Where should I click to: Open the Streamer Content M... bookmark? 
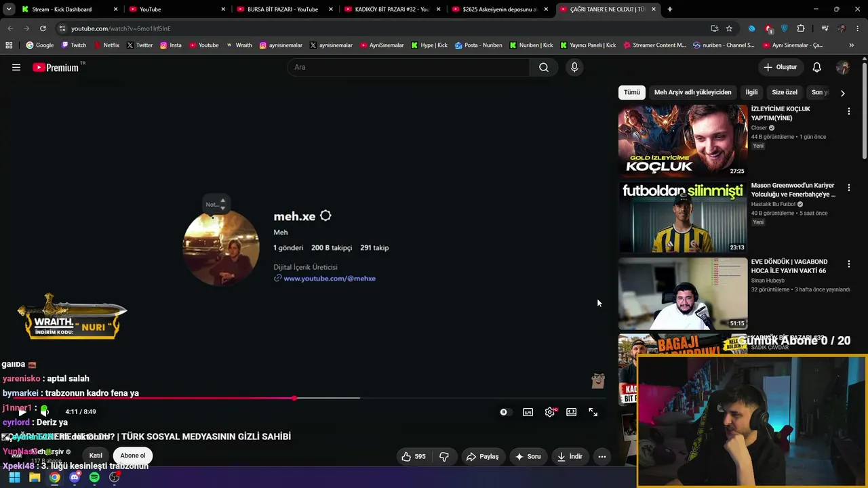pos(654,45)
